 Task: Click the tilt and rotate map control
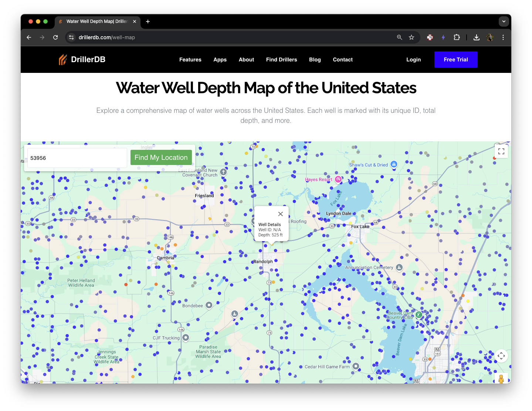[x=501, y=356]
